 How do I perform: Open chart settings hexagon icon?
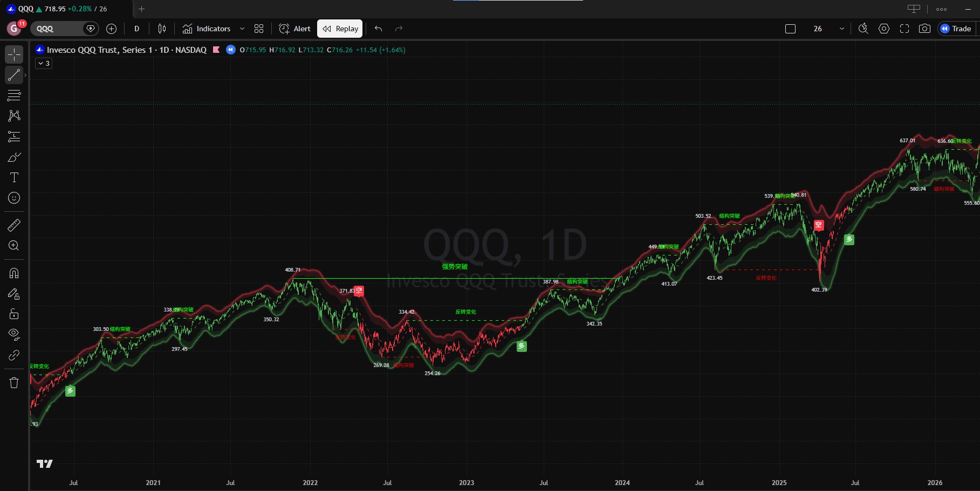pyautogui.click(x=884, y=29)
